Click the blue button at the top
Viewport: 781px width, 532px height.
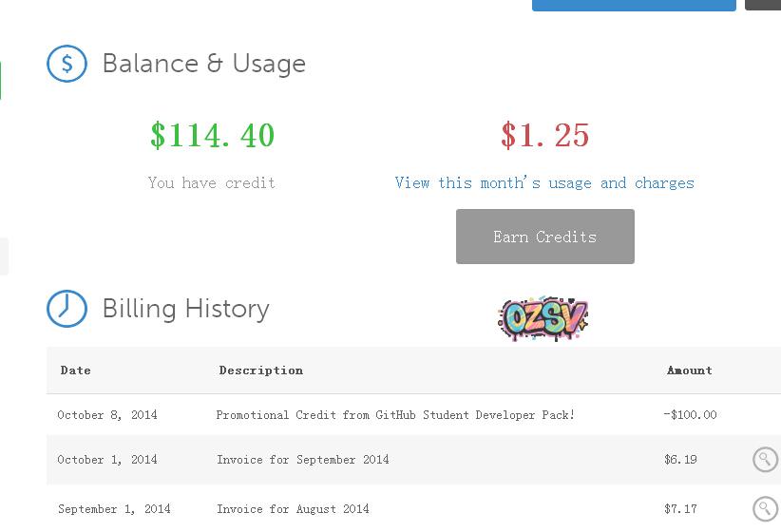634,5
